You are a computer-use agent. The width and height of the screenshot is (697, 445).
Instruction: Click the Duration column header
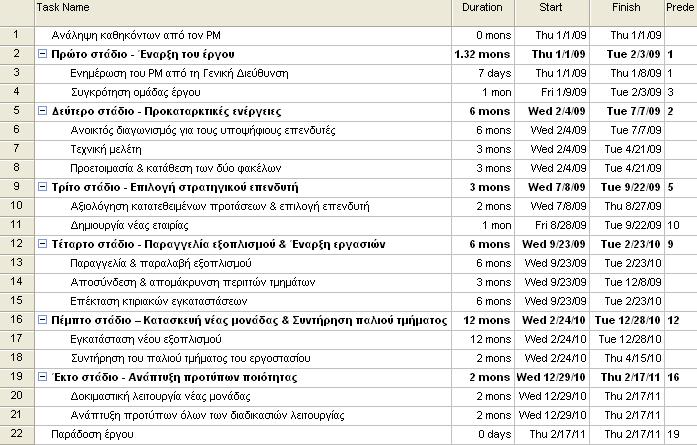click(483, 12)
